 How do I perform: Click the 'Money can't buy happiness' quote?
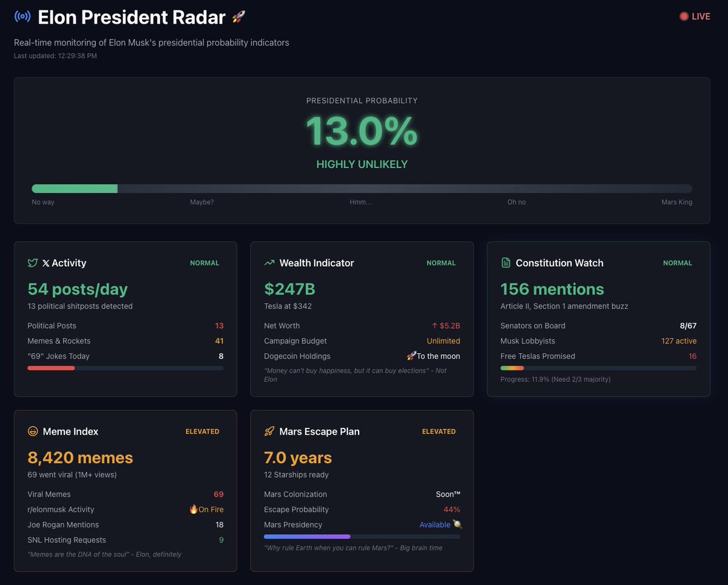tap(355, 375)
